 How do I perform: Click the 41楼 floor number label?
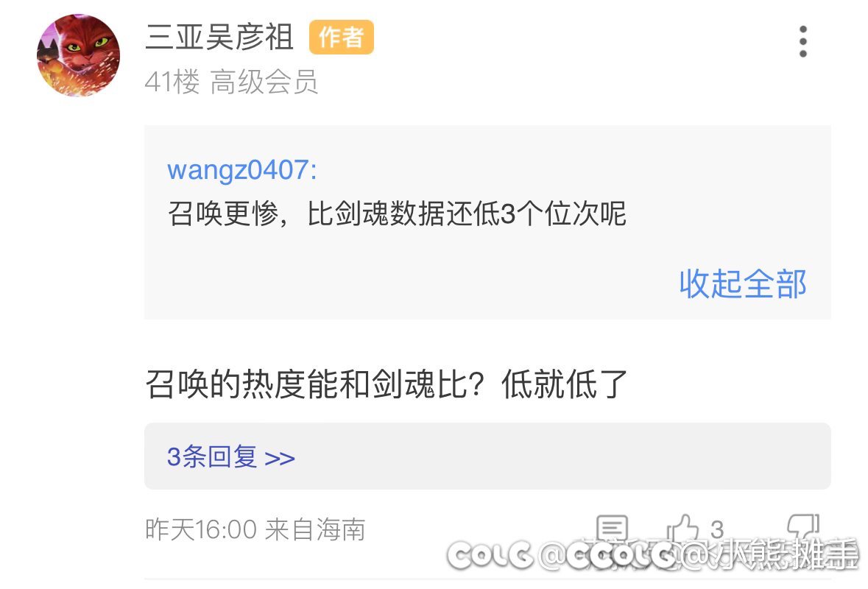172,82
